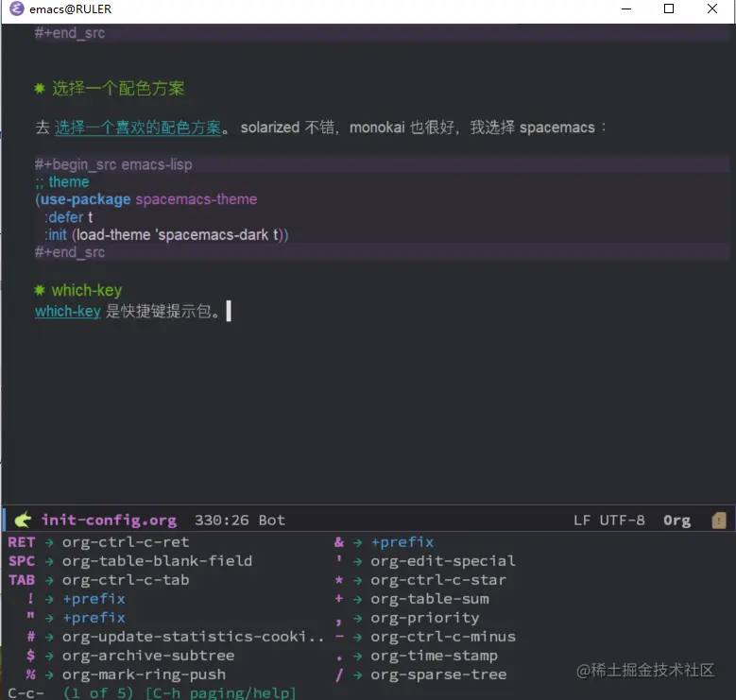736x700 pixels.
Task: Click the UTF-8 encoding indicator
Action: [x=622, y=520]
